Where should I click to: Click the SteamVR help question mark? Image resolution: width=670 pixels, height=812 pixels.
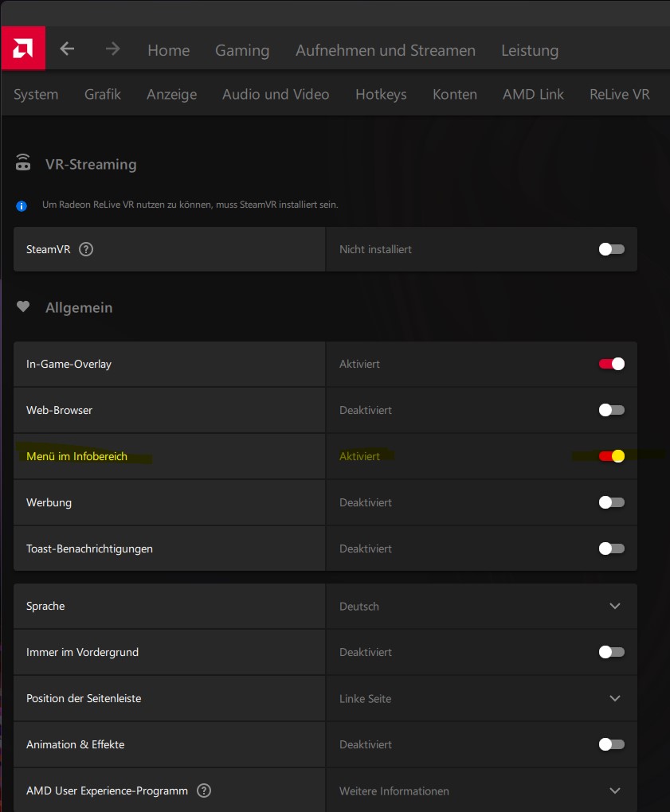pyautogui.click(x=86, y=249)
